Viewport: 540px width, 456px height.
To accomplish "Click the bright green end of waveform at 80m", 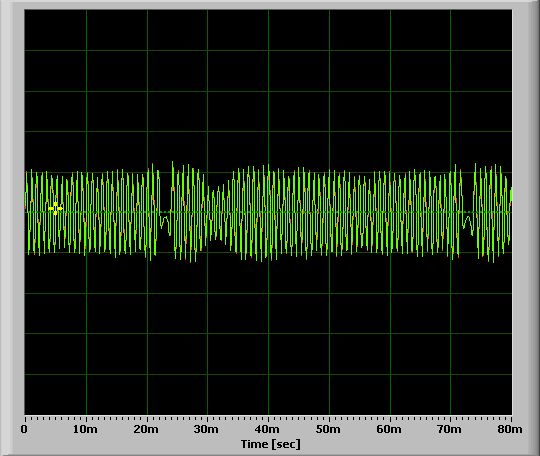I will point(511,195).
